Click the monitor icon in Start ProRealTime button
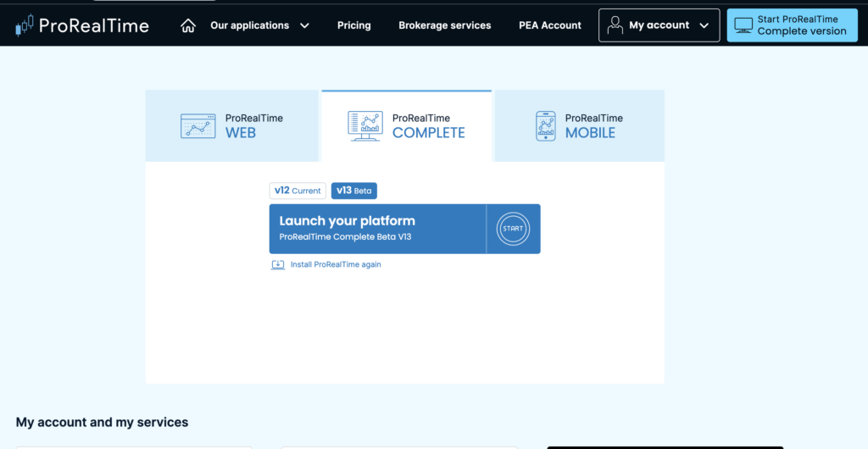This screenshot has height=449, width=868. pos(743,25)
